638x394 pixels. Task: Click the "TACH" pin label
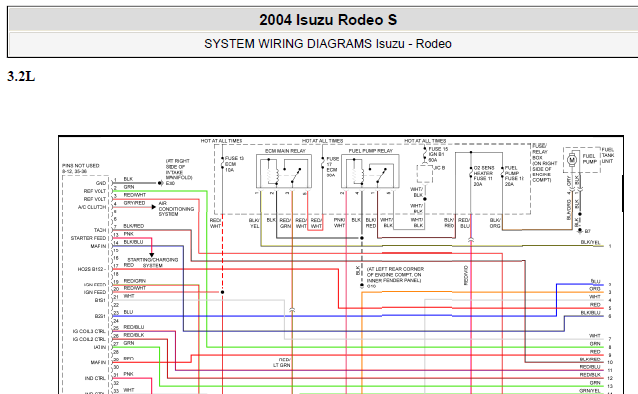click(100, 230)
